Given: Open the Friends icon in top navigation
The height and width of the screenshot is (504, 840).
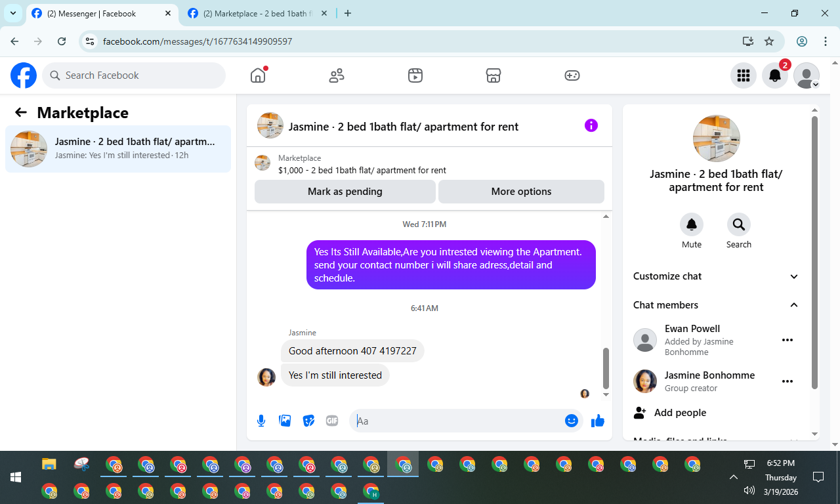Looking at the screenshot, I should coord(337,75).
